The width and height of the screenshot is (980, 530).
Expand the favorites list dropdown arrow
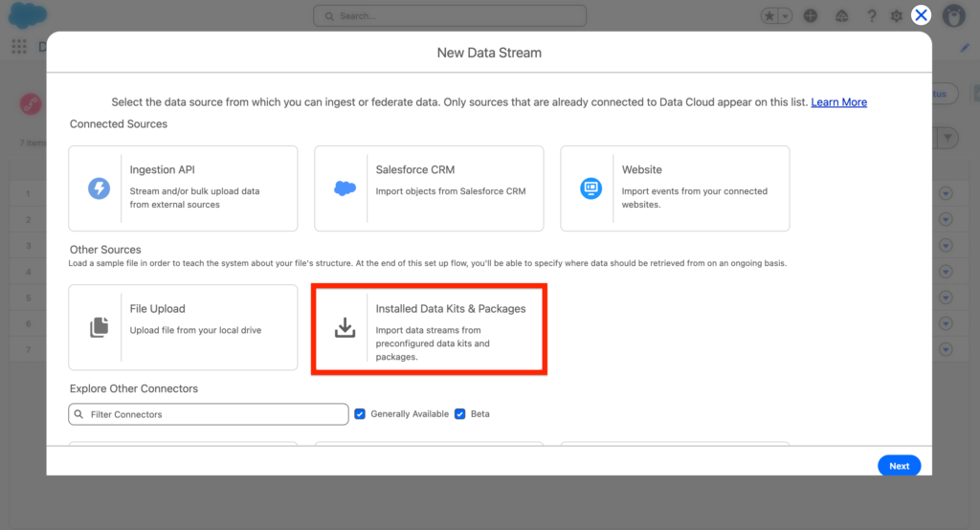point(786,16)
